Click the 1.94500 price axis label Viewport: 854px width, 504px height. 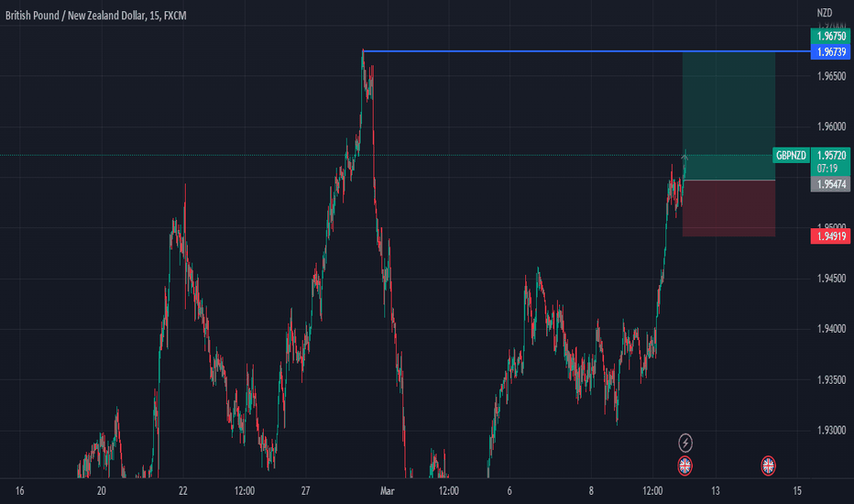tap(832, 279)
